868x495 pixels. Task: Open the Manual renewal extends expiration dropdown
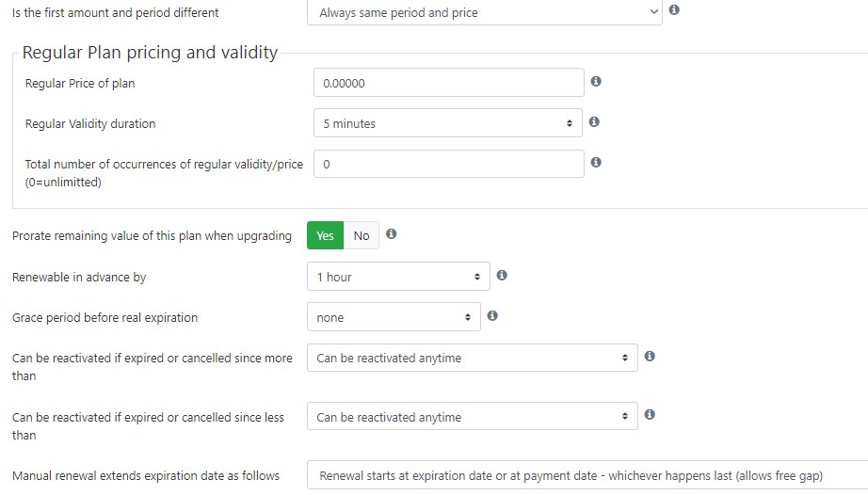click(x=587, y=475)
